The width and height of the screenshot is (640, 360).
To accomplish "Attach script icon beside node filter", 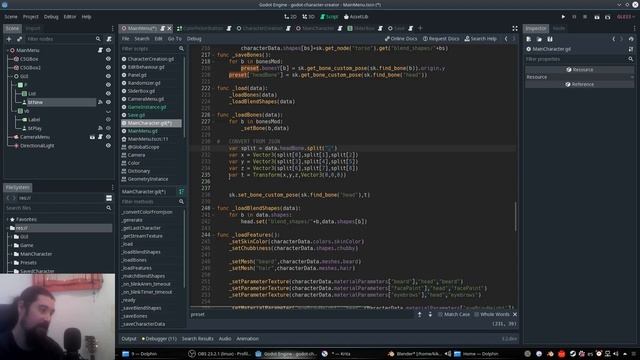I will coord(109,39).
